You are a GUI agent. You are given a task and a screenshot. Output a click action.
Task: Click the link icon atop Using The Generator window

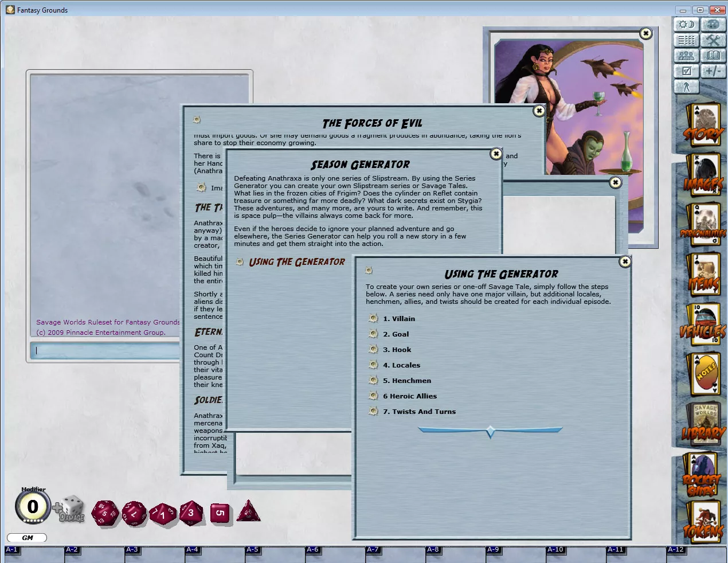[x=369, y=270]
